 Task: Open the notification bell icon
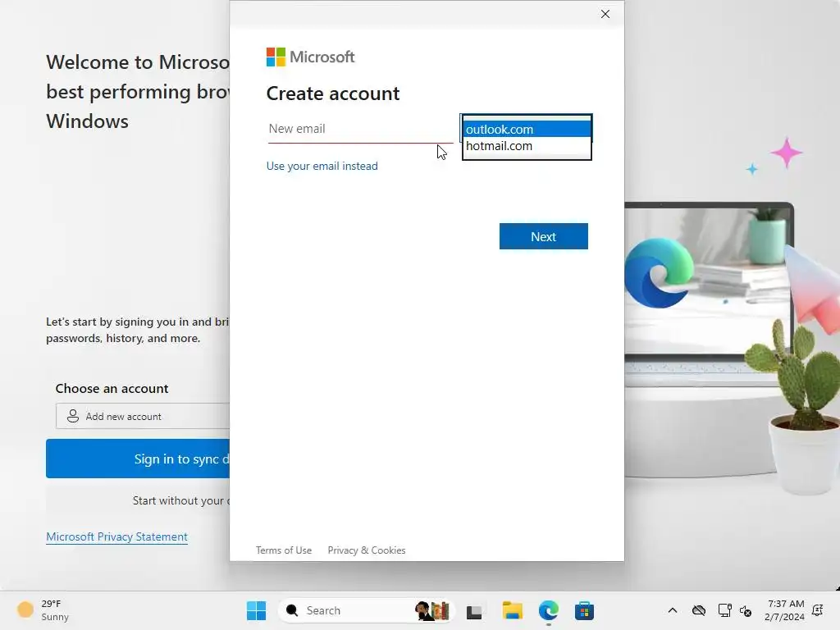point(818,610)
